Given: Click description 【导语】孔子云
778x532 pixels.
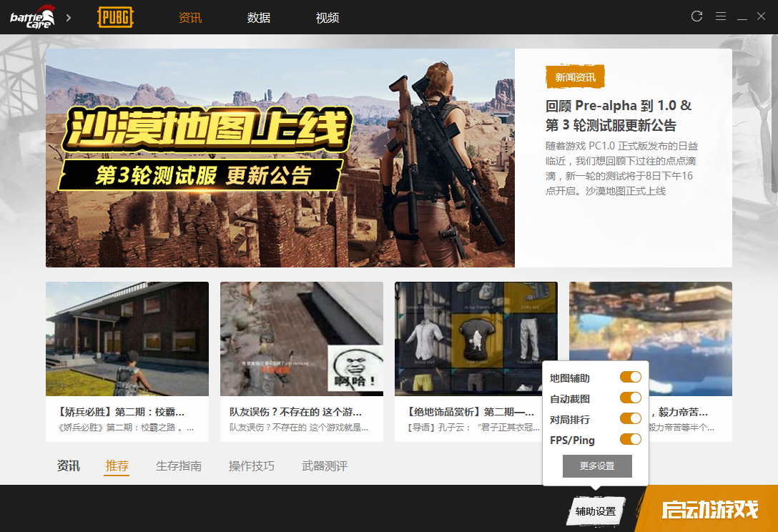Looking at the screenshot, I should pos(473,428).
